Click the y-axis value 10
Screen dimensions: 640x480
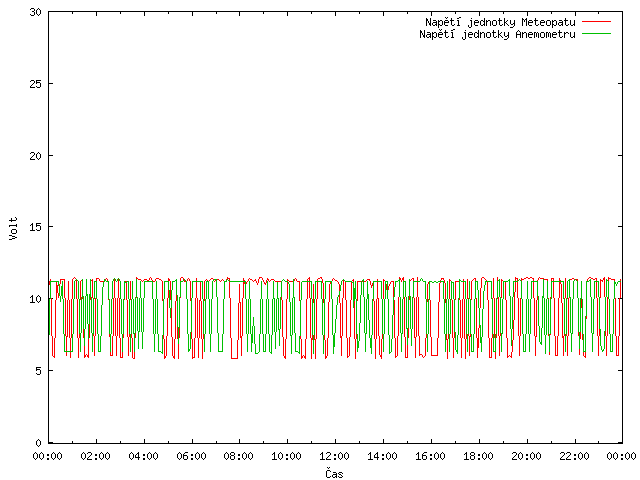coord(36,299)
